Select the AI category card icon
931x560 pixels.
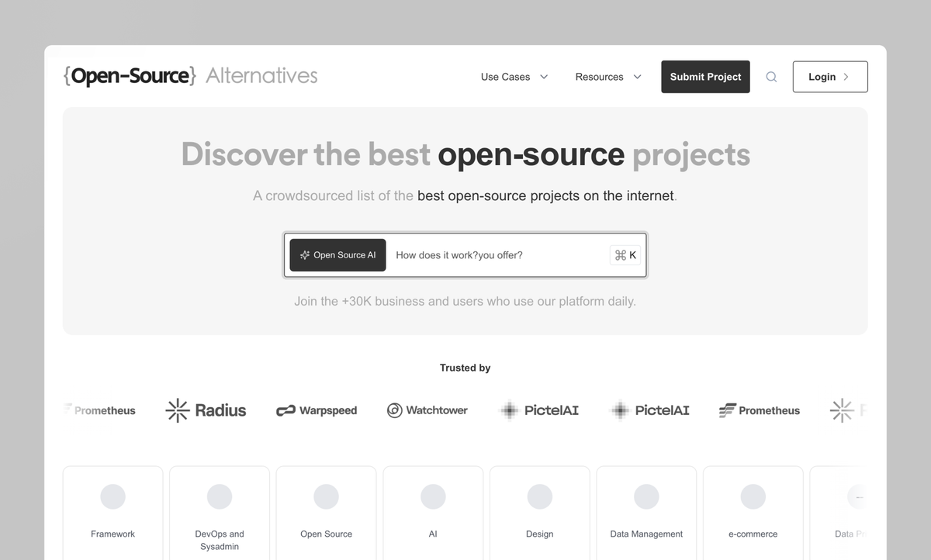coord(433,496)
